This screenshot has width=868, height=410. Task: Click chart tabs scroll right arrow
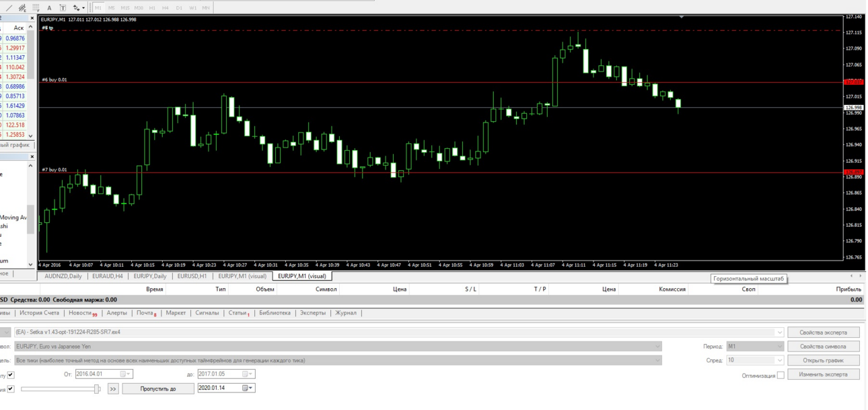point(860,276)
